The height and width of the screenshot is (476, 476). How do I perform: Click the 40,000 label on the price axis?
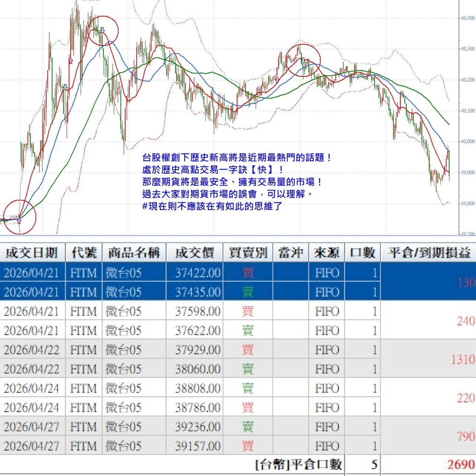point(467,142)
